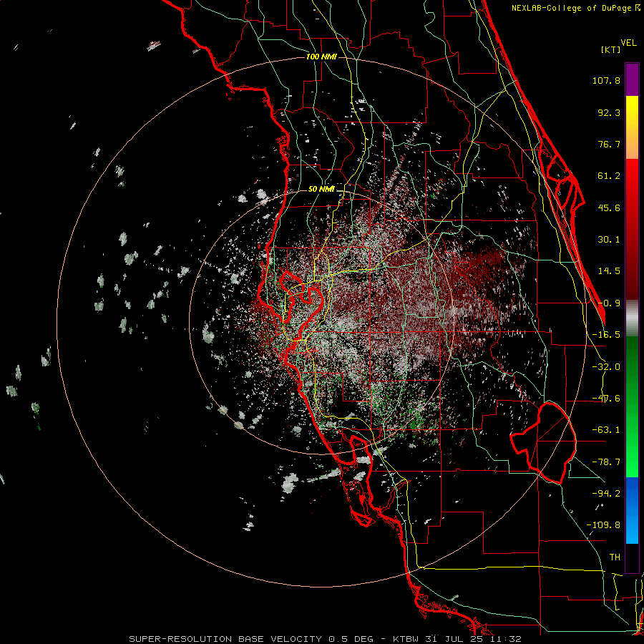
Task: Click the TH legend label
Action: [615, 557]
